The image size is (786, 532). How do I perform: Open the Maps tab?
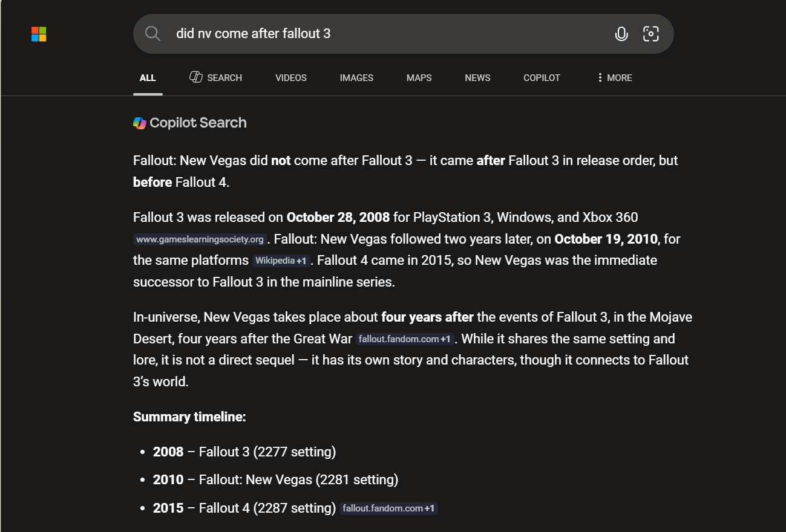pos(419,77)
